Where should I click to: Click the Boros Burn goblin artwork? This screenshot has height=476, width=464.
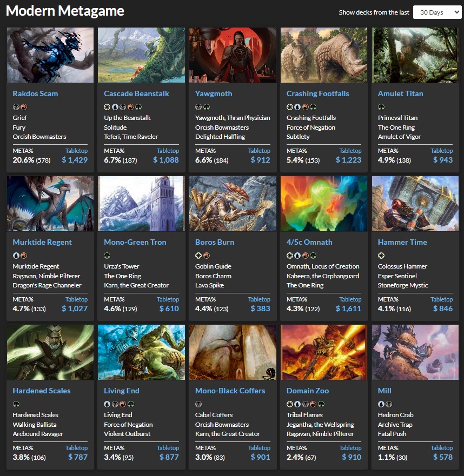pyautogui.click(x=233, y=204)
